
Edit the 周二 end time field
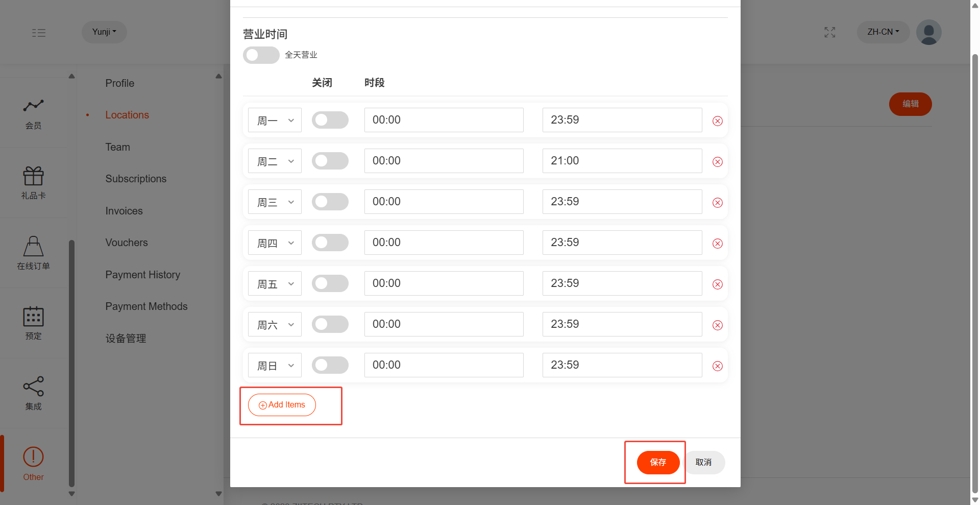[x=622, y=161]
